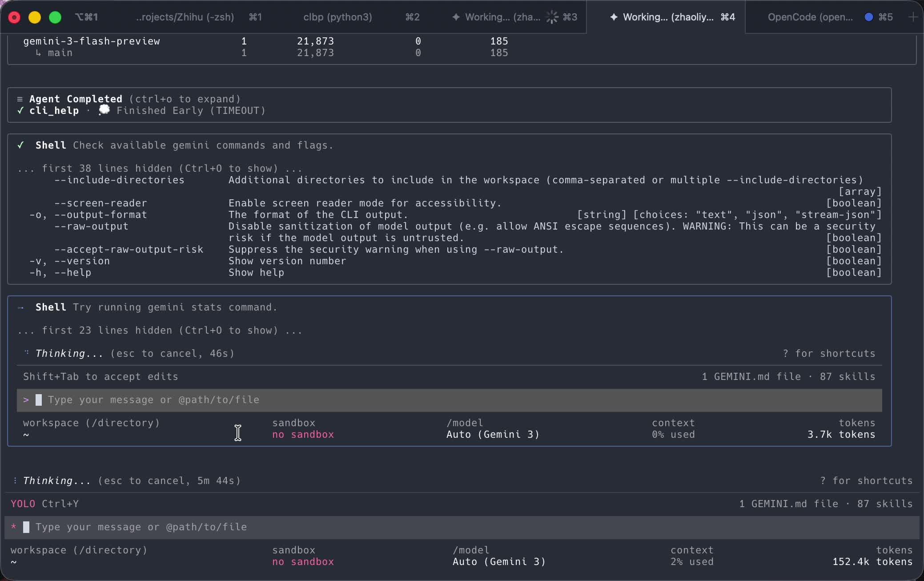
Task: Click the speech bubble icon beside Finished Early
Action: click(104, 109)
